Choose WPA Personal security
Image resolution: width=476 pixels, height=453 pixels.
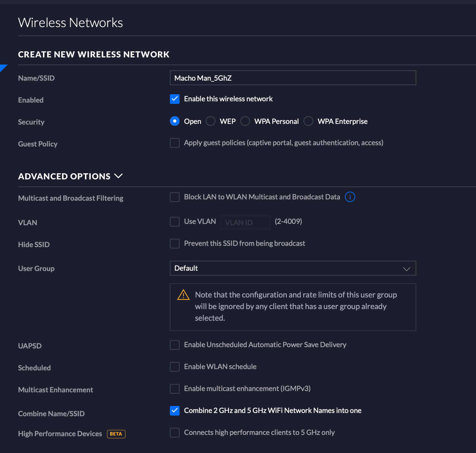coord(245,121)
